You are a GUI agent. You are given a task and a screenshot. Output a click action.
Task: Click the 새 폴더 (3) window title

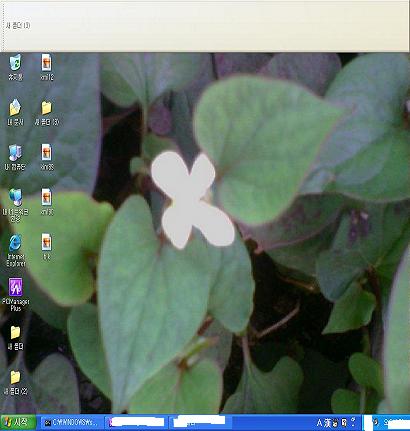[x=18, y=25]
